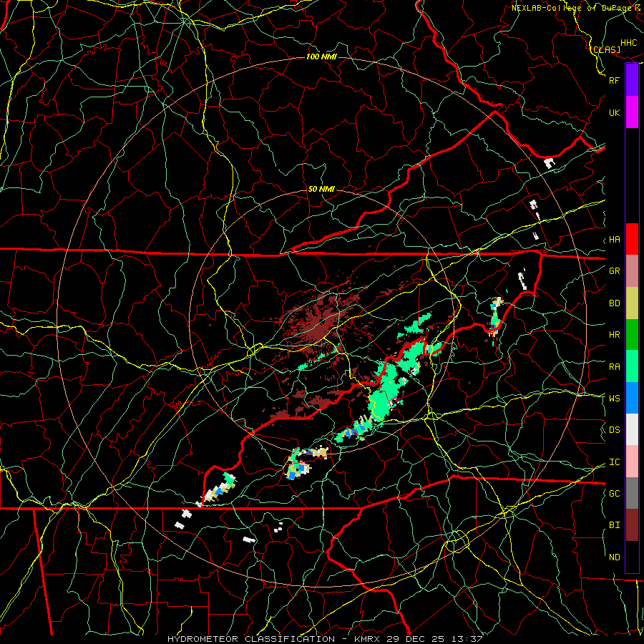Viewport: 644px width, 644px height.
Task: Click the RF purple legend swatch
Action: coord(632,80)
